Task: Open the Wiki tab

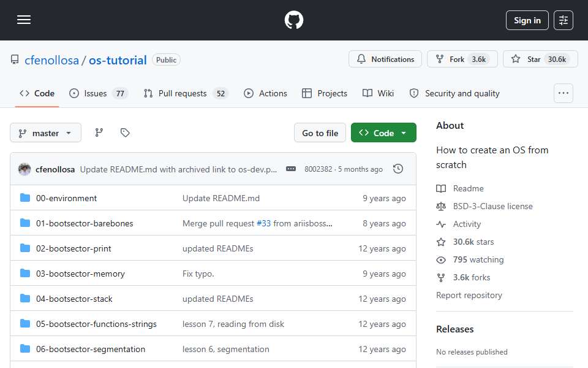Action: pos(378,93)
